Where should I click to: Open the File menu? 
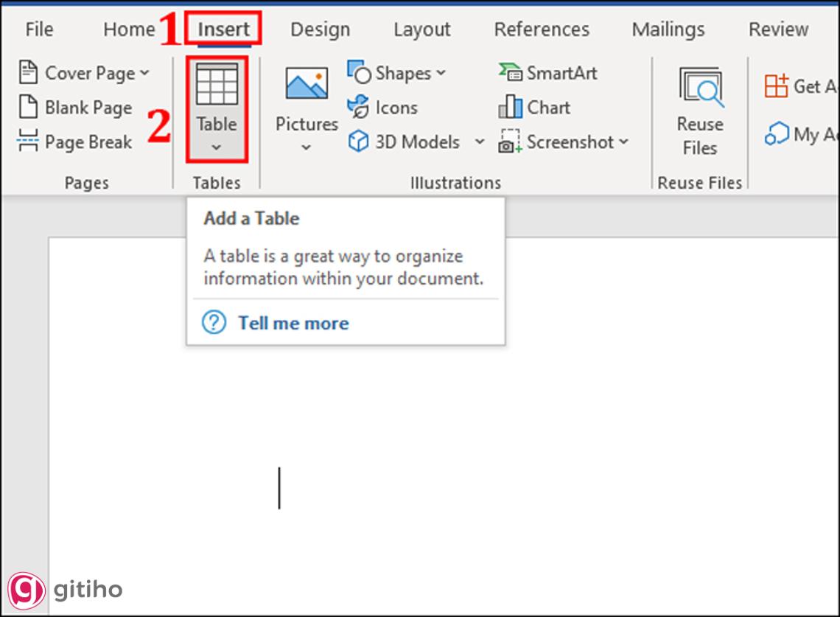[39, 29]
